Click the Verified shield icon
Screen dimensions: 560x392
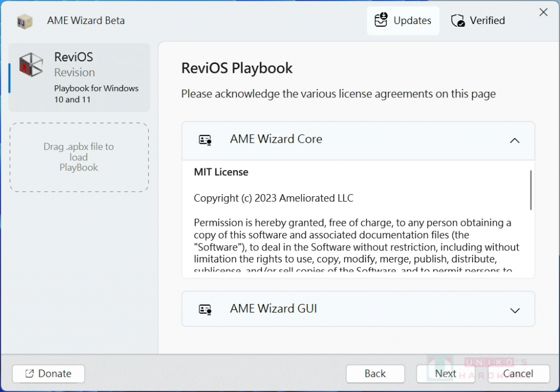(458, 21)
